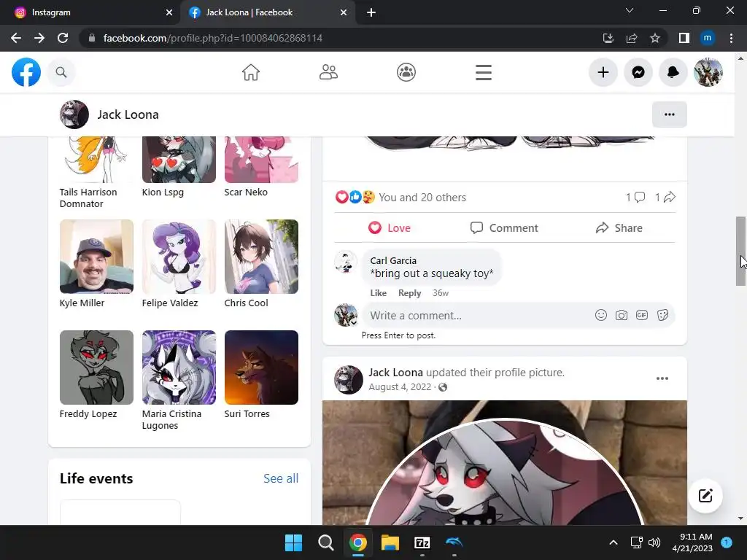Click the new message compose button
The width and height of the screenshot is (747, 560).
[x=705, y=496]
